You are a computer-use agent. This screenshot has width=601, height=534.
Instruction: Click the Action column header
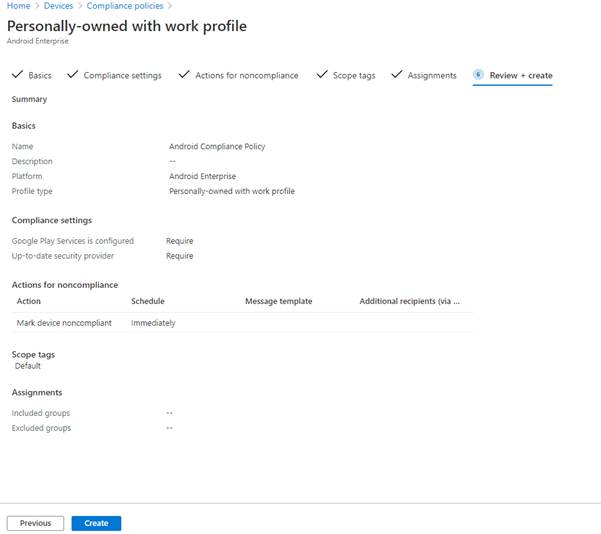(x=29, y=301)
